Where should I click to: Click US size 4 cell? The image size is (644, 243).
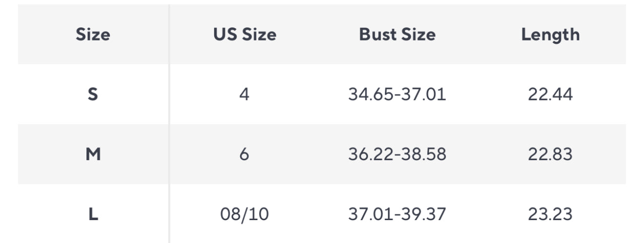pos(244,94)
